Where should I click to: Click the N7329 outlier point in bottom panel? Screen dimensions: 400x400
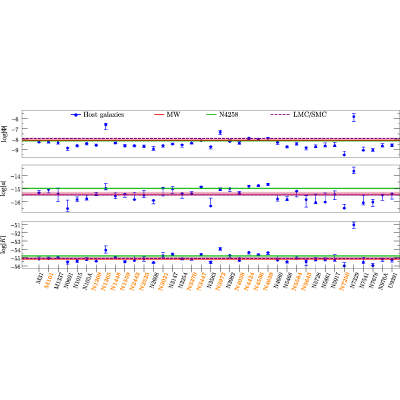click(354, 225)
